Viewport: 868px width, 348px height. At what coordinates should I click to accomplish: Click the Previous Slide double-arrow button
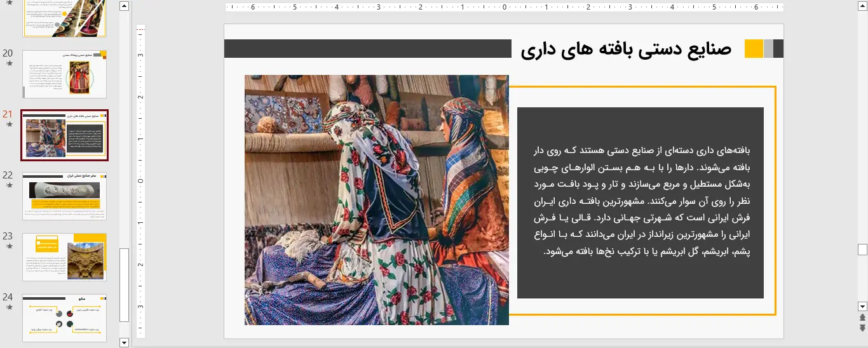pos(862,317)
